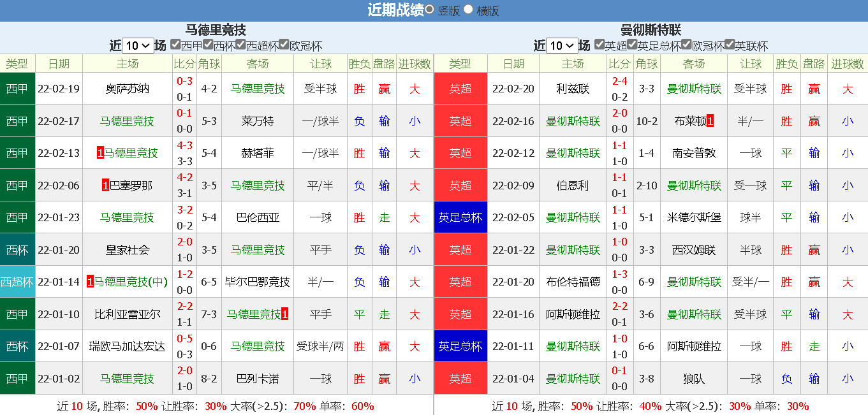
Task: Open 奥萨苏纳 team link
Action: pos(128,89)
